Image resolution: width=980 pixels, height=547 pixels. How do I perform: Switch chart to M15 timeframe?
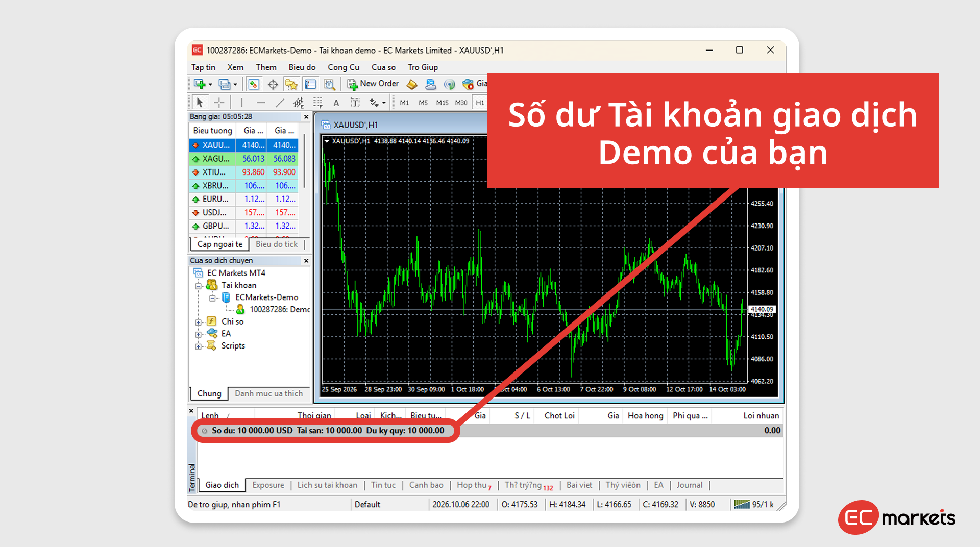point(442,103)
